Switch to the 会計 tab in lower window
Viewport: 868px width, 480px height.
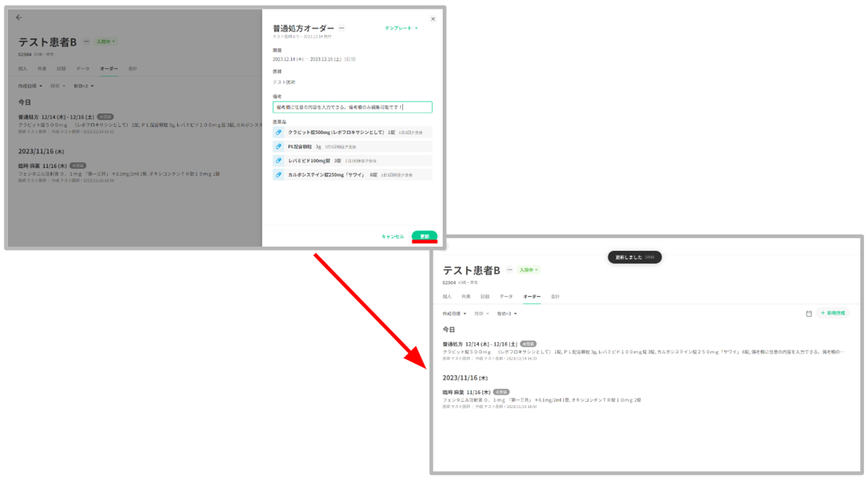555,297
